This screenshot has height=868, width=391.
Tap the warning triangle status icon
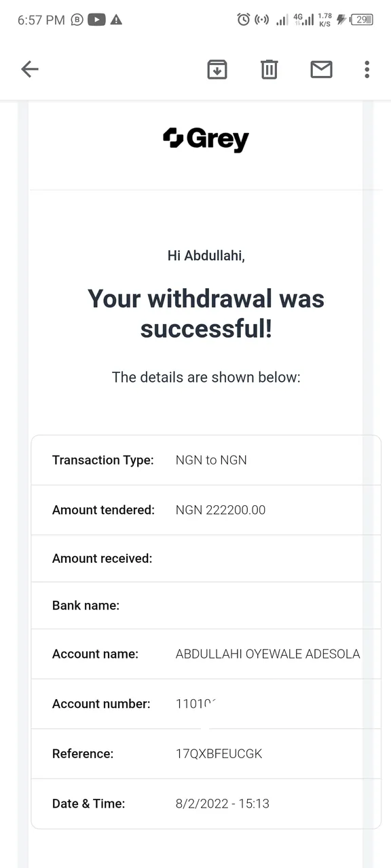[x=117, y=20]
